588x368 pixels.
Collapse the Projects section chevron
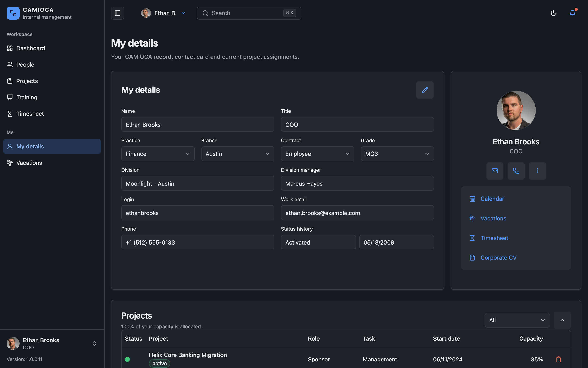click(562, 320)
